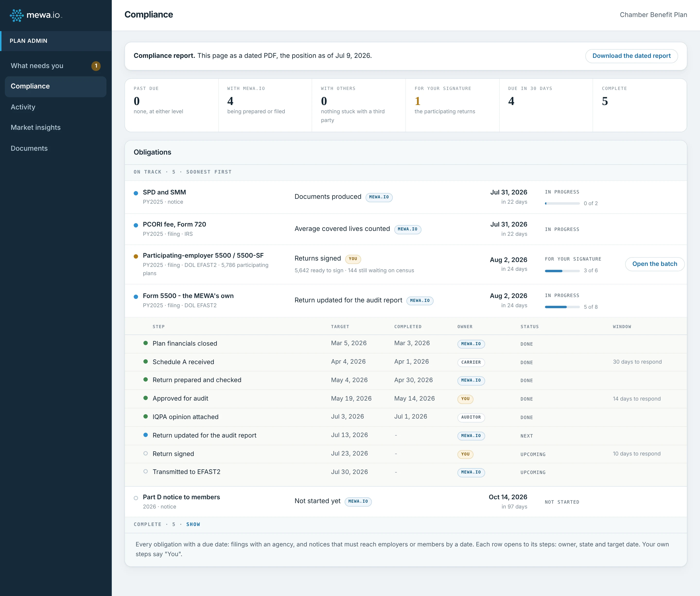
Task: Click the 'Oct 14, 2026' due date
Action: [508, 497]
